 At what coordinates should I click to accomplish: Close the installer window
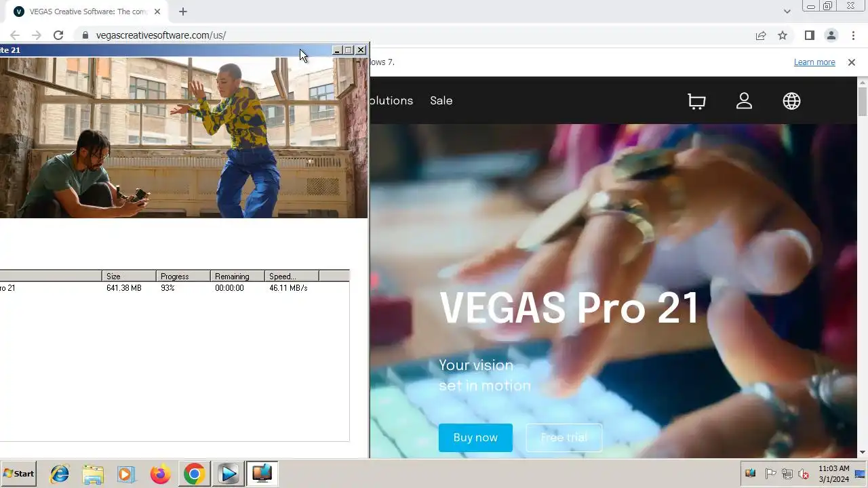[361, 50]
